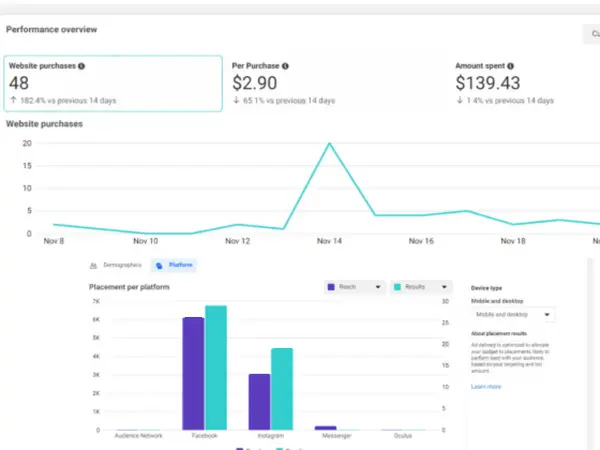
Task: Select the Website purchases metric card
Action: click(x=113, y=83)
